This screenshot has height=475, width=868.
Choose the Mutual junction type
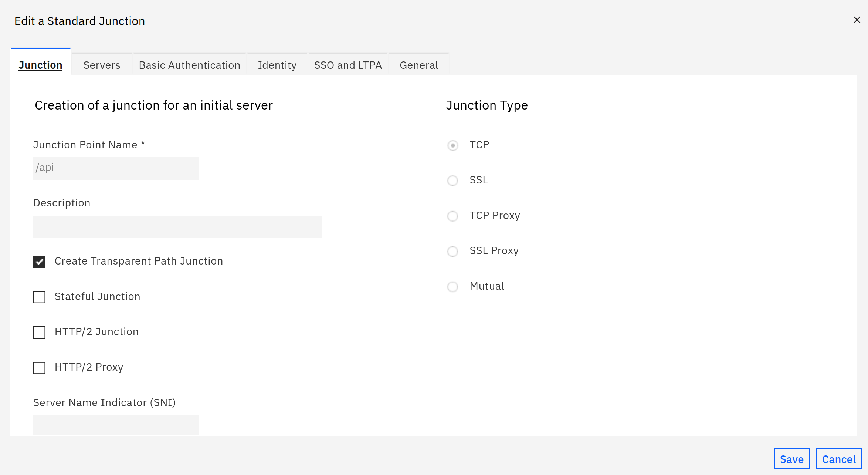(452, 287)
